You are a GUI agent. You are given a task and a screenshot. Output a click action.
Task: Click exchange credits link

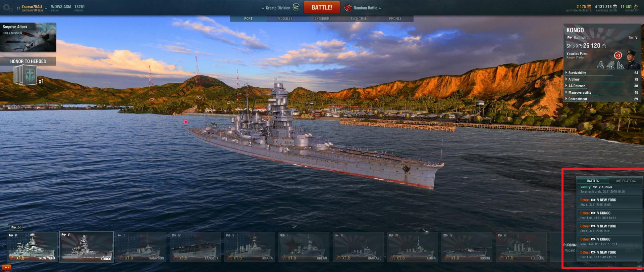tap(606, 10)
